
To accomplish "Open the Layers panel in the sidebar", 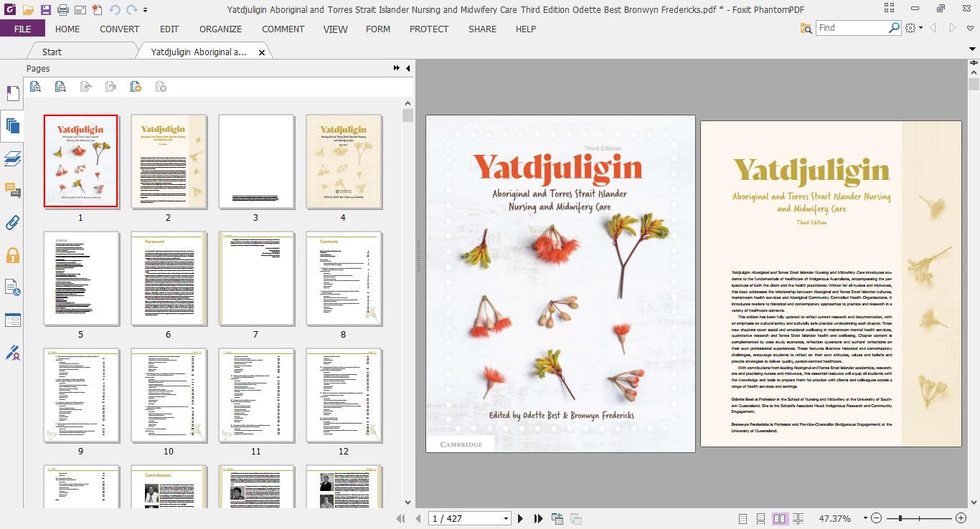I will click(x=12, y=158).
